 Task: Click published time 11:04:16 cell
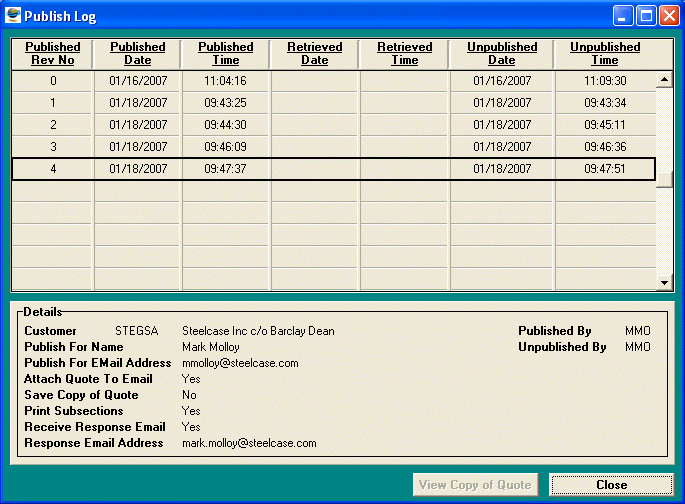pos(225,81)
